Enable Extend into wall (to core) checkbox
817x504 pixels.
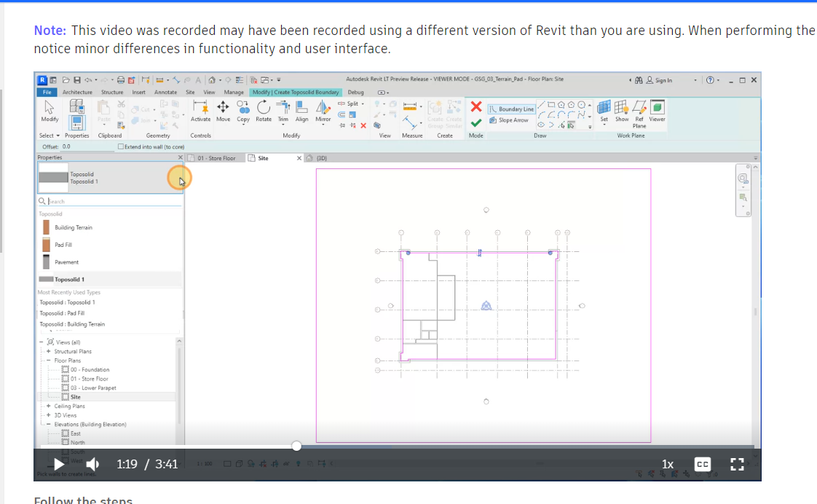tap(121, 146)
